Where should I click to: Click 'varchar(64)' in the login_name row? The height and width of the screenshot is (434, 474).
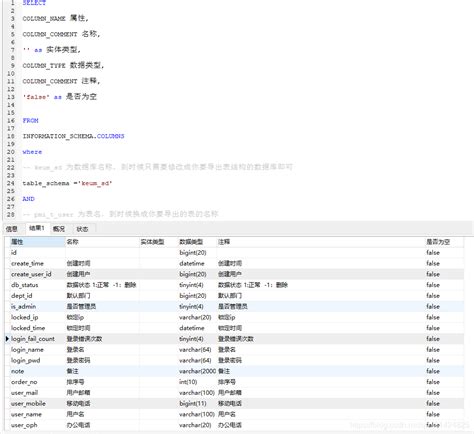coord(195,350)
